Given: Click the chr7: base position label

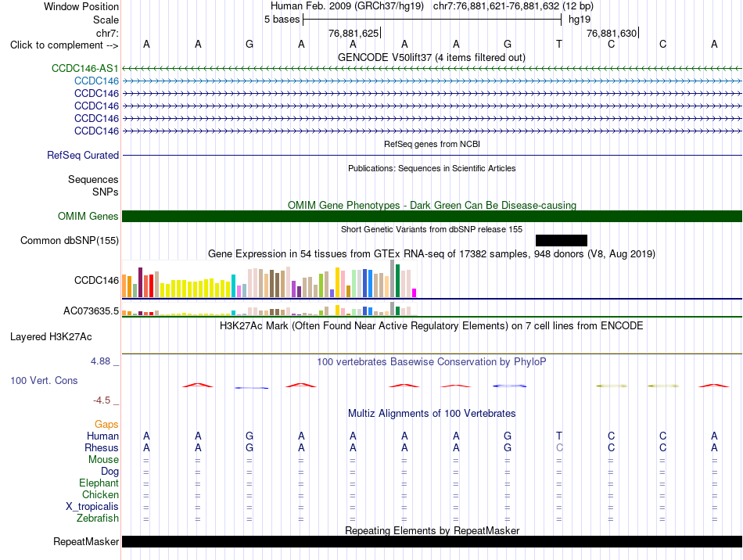Looking at the screenshot, I should (x=107, y=33).
